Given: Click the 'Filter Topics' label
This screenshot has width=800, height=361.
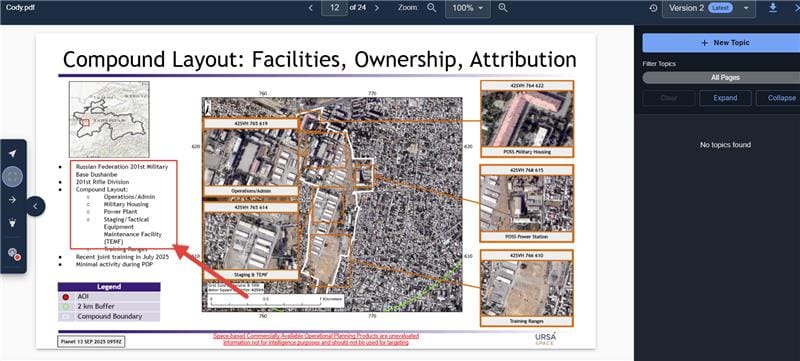Looking at the screenshot, I should 659,64.
